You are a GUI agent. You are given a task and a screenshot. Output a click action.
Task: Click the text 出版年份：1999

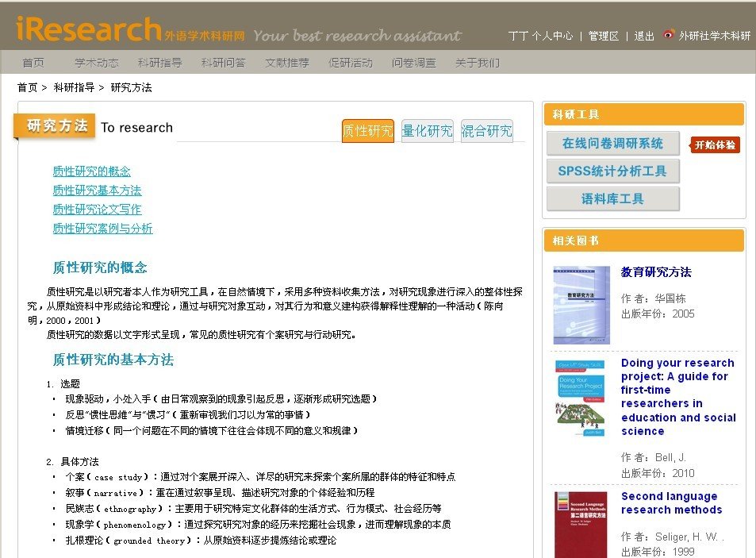coord(658,552)
